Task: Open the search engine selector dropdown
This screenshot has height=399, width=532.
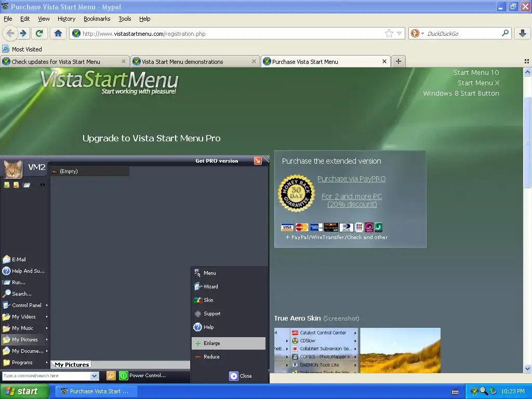Action: pyautogui.click(x=422, y=33)
